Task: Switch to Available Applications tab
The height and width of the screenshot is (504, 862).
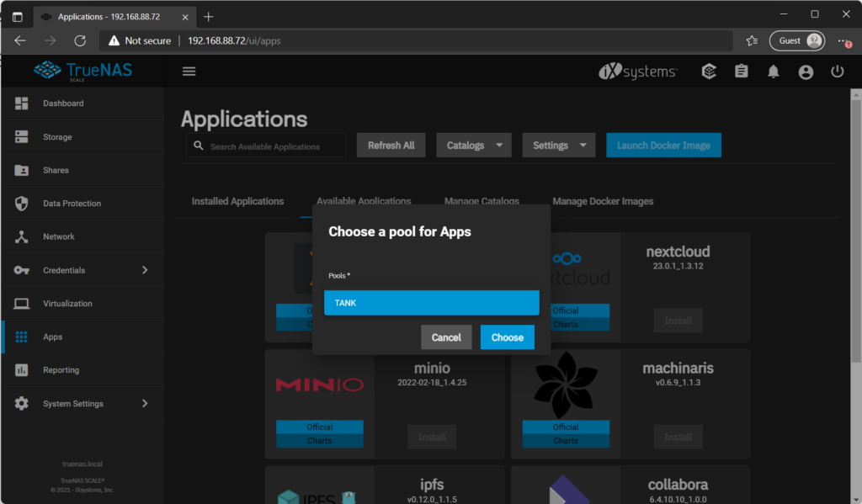Action: click(364, 201)
